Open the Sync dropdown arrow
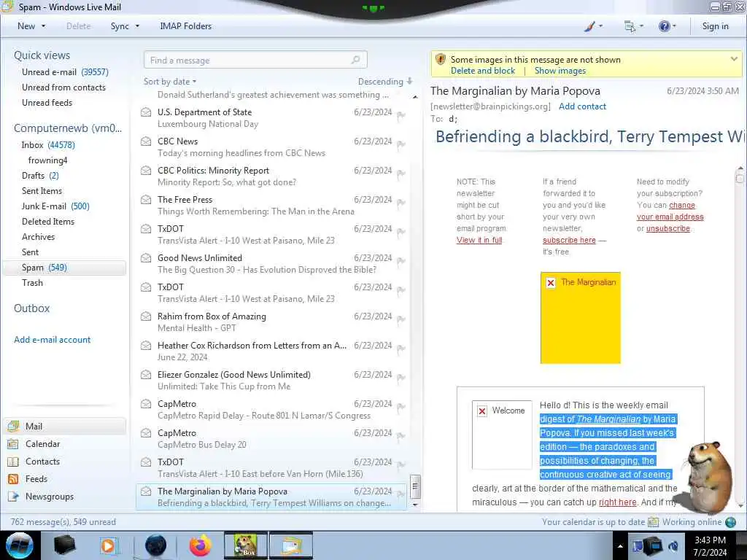The image size is (747, 560). pos(137,26)
